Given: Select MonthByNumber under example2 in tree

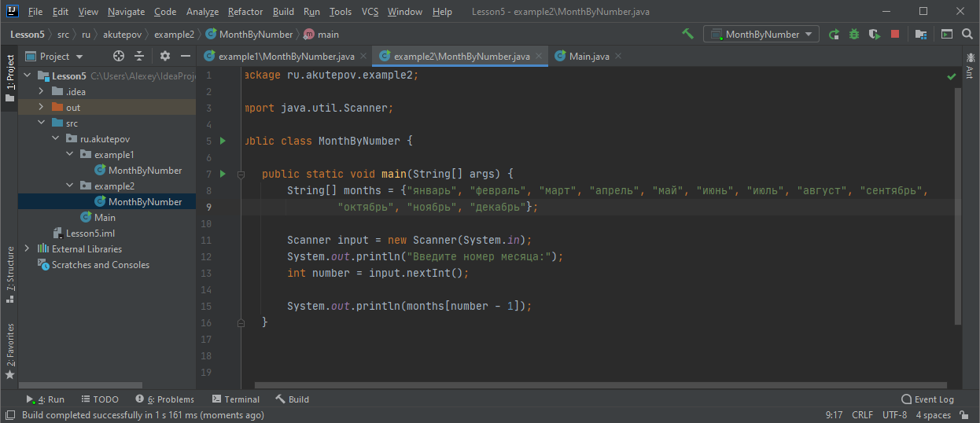Looking at the screenshot, I should click(138, 202).
